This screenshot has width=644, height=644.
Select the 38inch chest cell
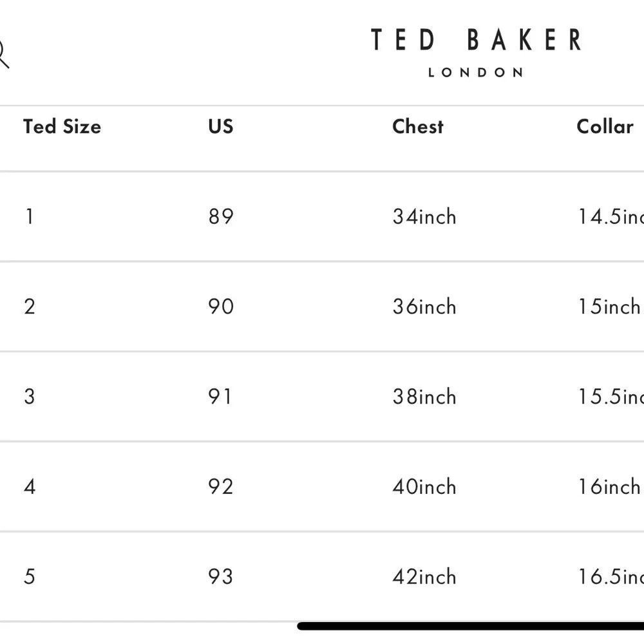pyautogui.click(x=425, y=397)
